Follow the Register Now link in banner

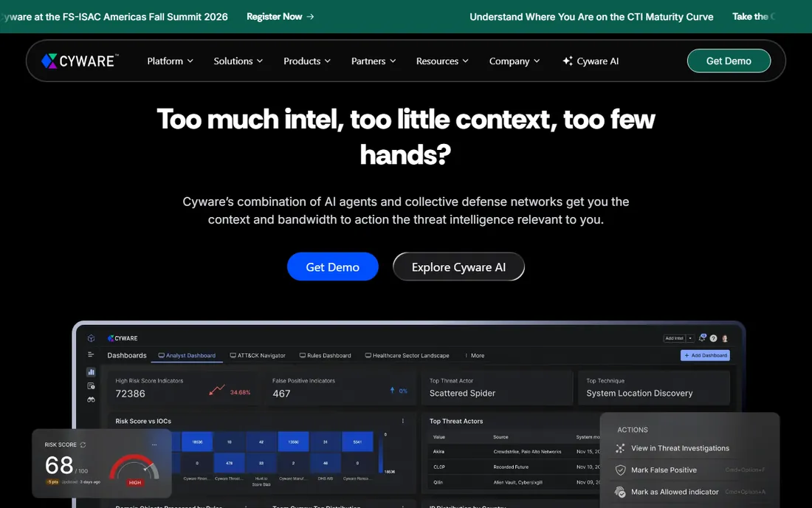tap(281, 16)
